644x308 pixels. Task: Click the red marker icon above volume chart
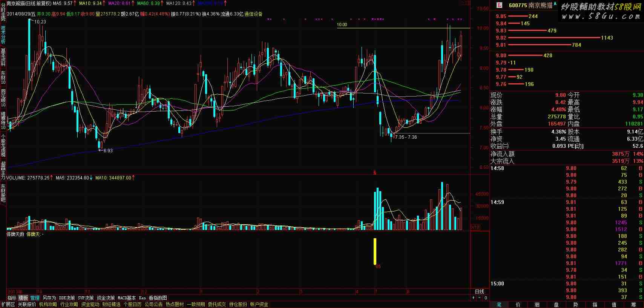click(375, 173)
